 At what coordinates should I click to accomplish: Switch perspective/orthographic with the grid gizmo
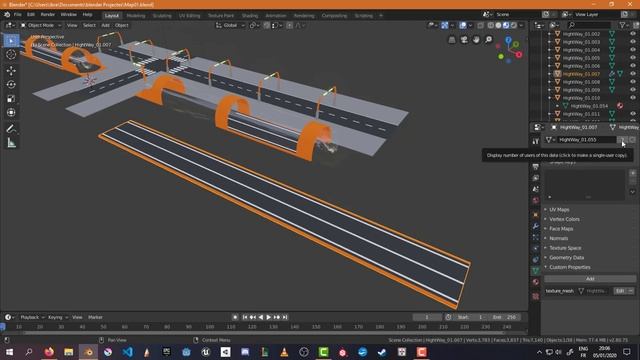pyautogui.click(x=452, y=40)
